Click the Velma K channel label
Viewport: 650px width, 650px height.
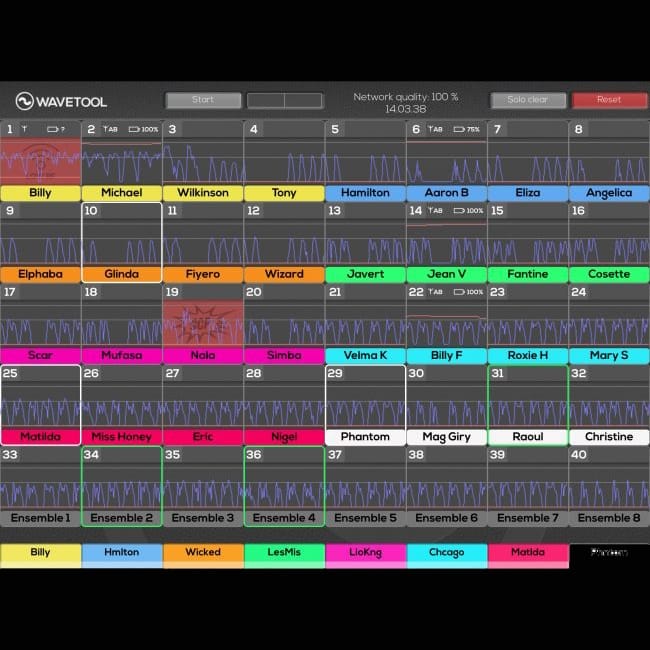tap(366, 356)
